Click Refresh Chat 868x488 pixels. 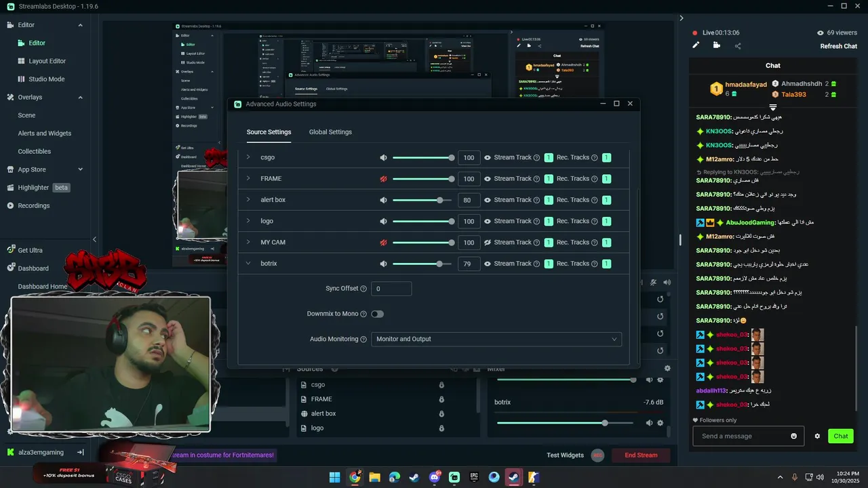(839, 46)
